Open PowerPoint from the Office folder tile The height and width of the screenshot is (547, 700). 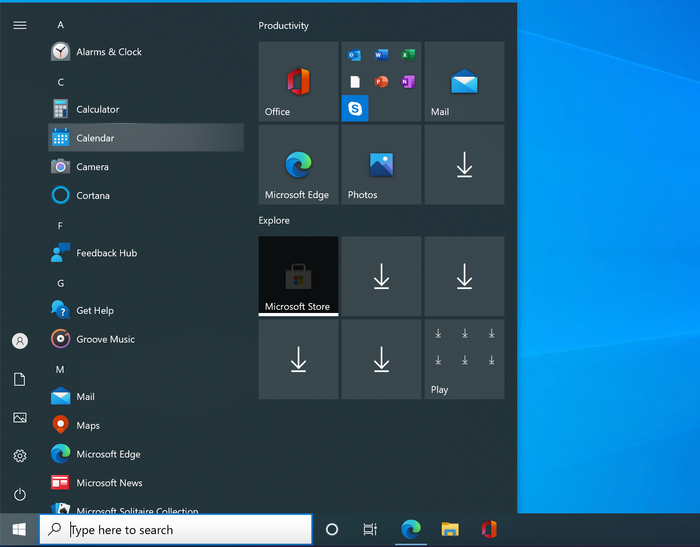pyautogui.click(x=381, y=82)
